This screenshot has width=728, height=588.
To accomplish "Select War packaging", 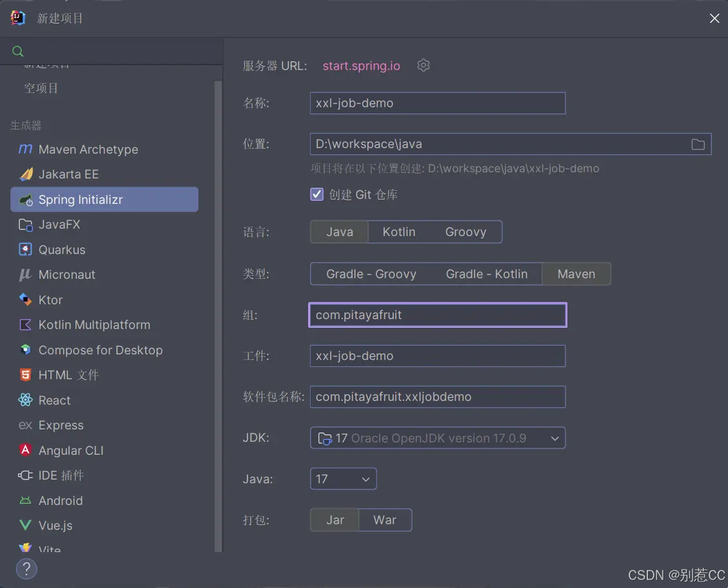I will (x=384, y=520).
